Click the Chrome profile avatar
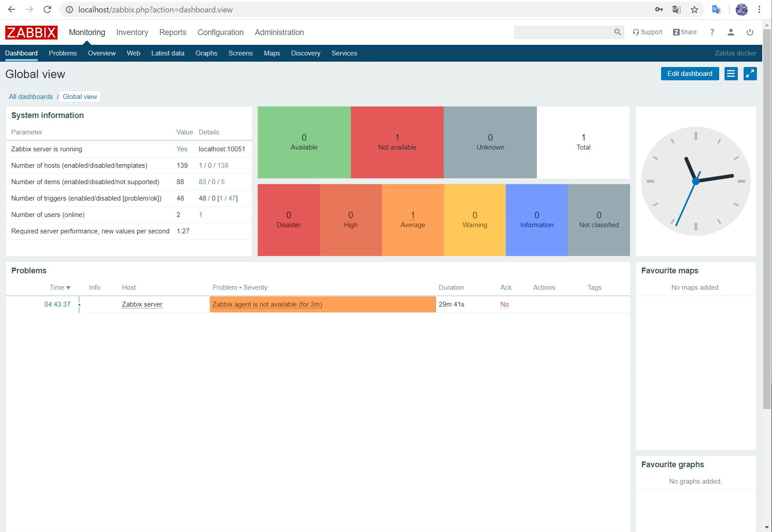Image resolution: width=772 pixels, height=532 pixels. [x=741, y=9]
